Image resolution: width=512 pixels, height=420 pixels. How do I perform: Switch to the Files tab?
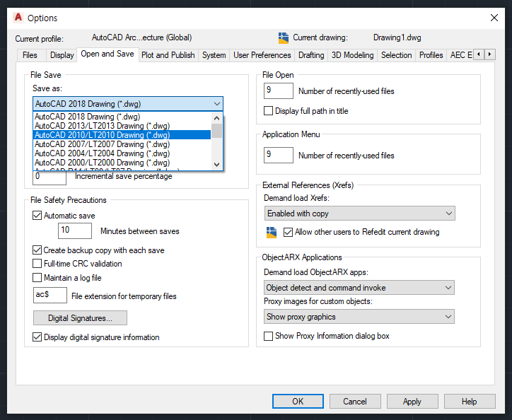[x=30, y=55]
